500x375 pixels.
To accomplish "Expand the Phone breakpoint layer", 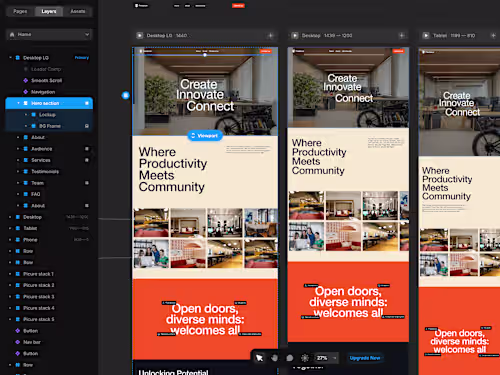I will coord(10,240).
